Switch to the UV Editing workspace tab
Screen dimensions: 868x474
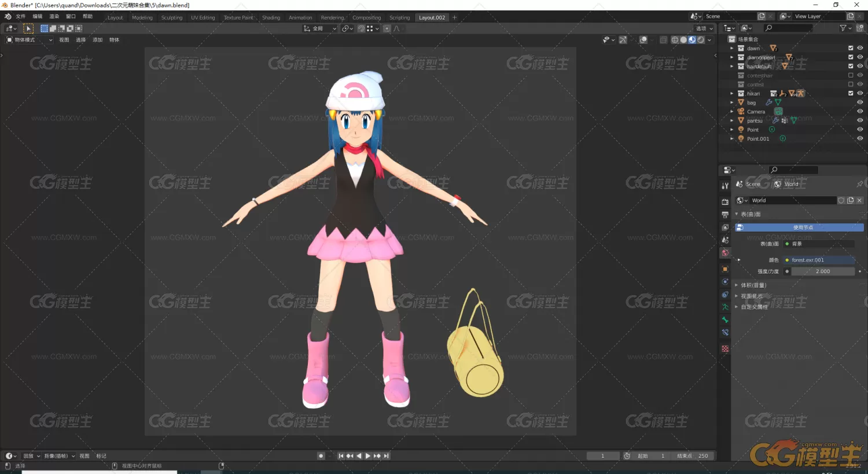(203, 17)
